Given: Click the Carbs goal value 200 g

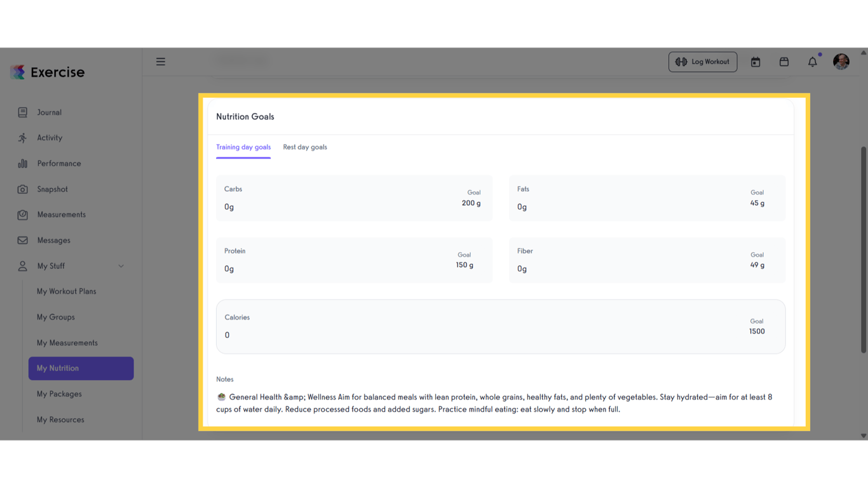Looking at the screenshot, I should coord(471,203).
